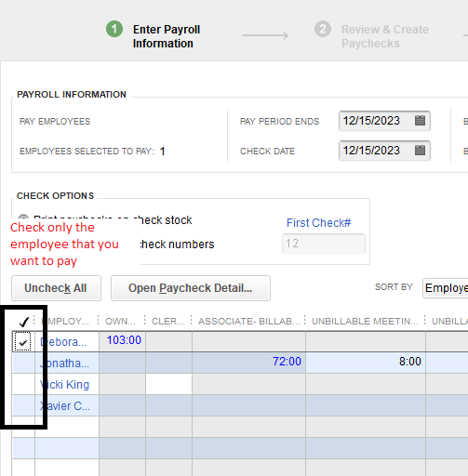Click the Unbillable Meeting column header

click(365, 321)
